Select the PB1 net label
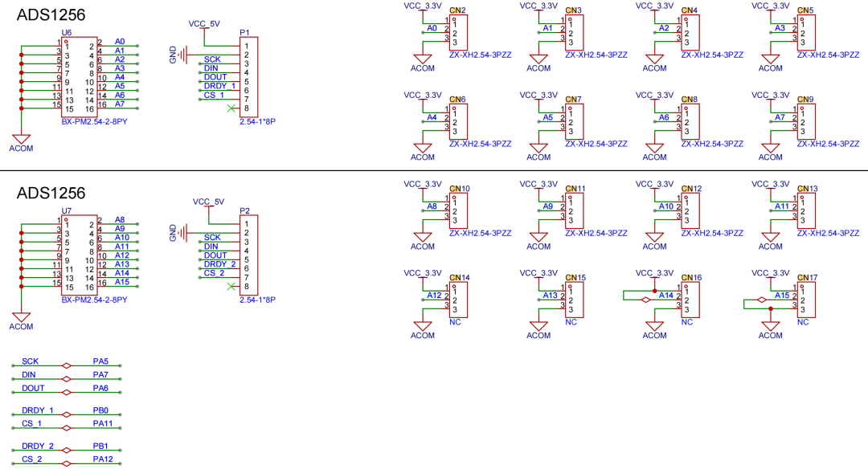Image resolution: width=868 pixels, height=473 pixels. click(x=100, y=446)
